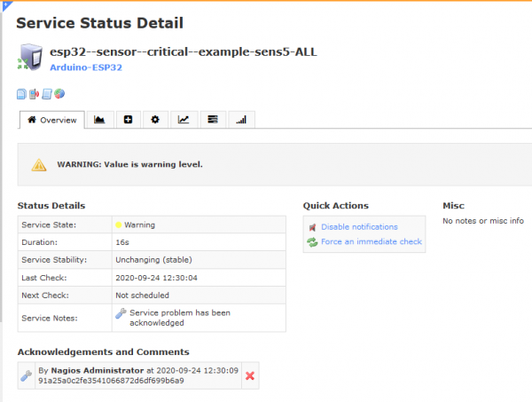The image size is (532, 402).
Task: Click the phone notifications icon under host name
Action: pos(35,93)
